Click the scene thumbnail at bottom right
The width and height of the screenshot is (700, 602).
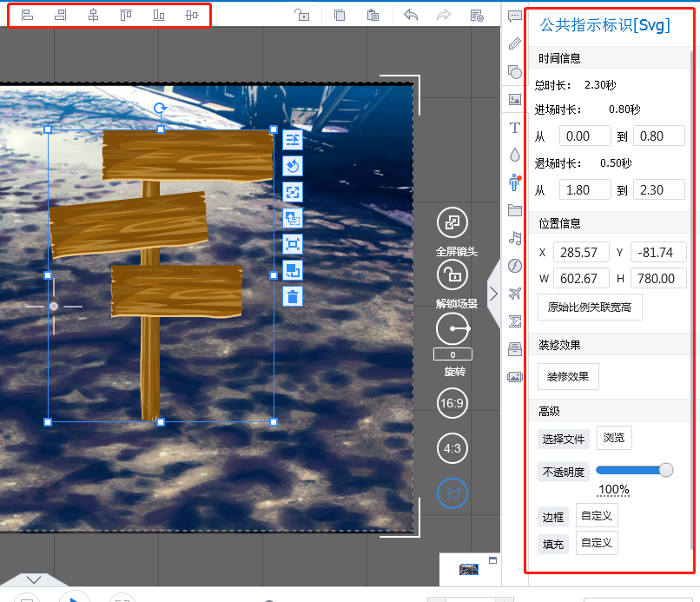coord(469,569)
